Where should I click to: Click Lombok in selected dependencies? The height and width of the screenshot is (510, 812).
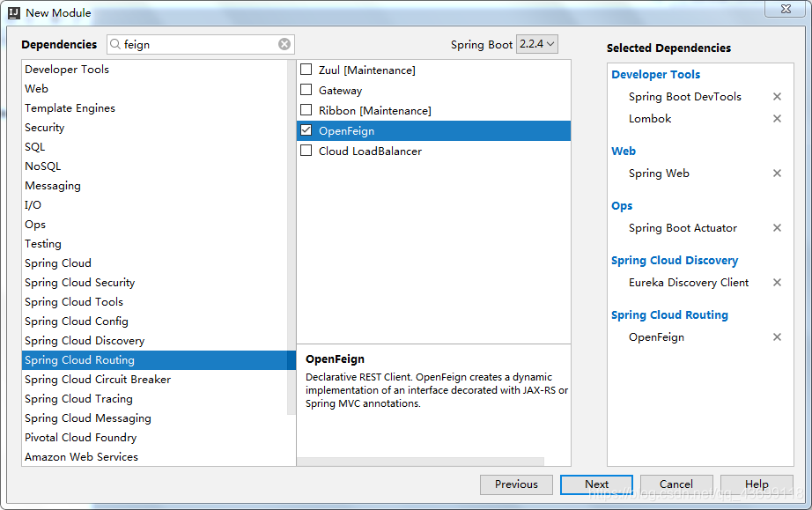pyautogui.click(x=650, y=119)
